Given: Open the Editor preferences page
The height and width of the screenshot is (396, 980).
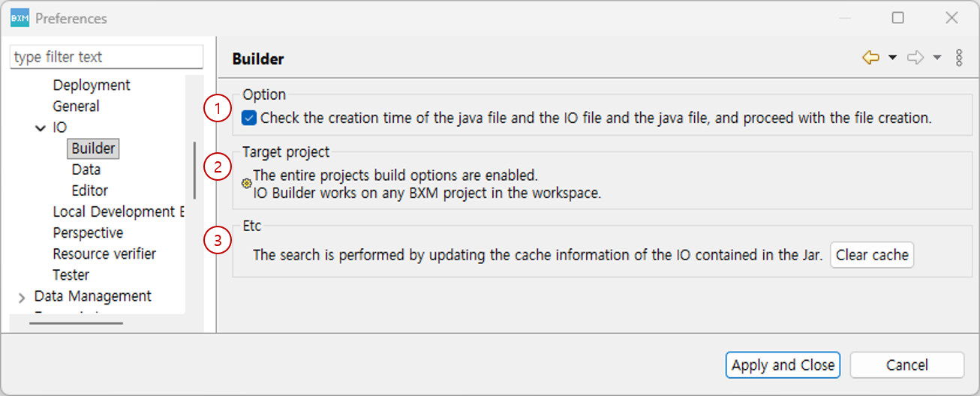Looking at the screenshot, I should (x=90, y=190).
